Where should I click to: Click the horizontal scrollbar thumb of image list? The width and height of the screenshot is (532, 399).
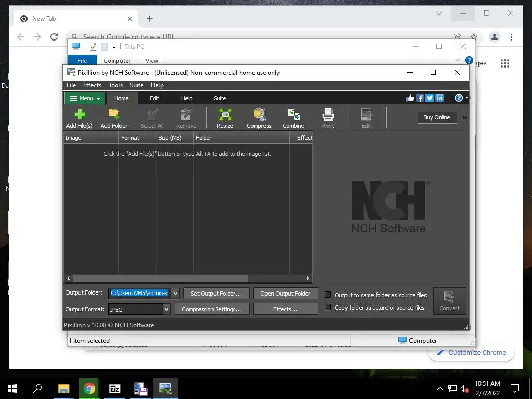point(160,278)
